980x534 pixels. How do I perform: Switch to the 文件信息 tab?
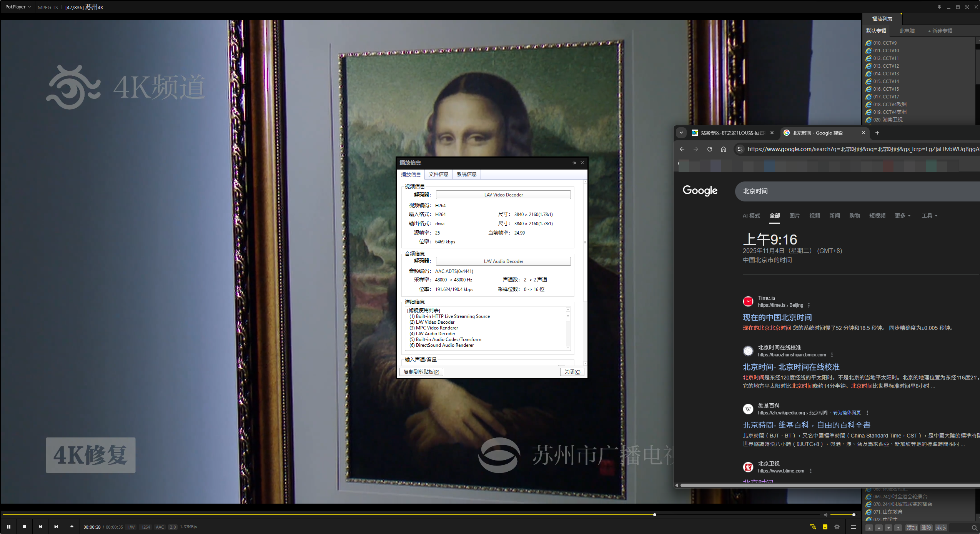point(438,174)
